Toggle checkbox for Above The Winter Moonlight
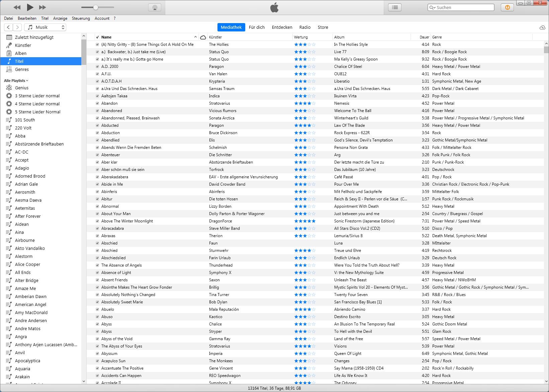The width and height of the screenshot is (549, 392). [x=97, y=221]
